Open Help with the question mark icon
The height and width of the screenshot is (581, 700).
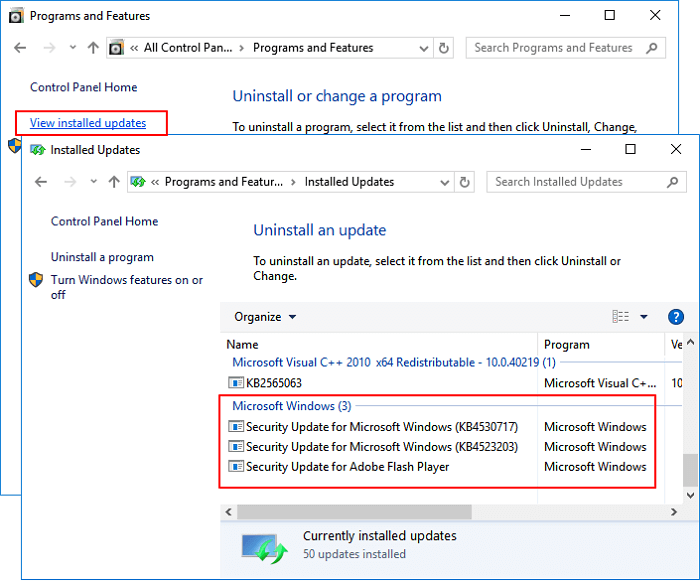coord(676,317)
